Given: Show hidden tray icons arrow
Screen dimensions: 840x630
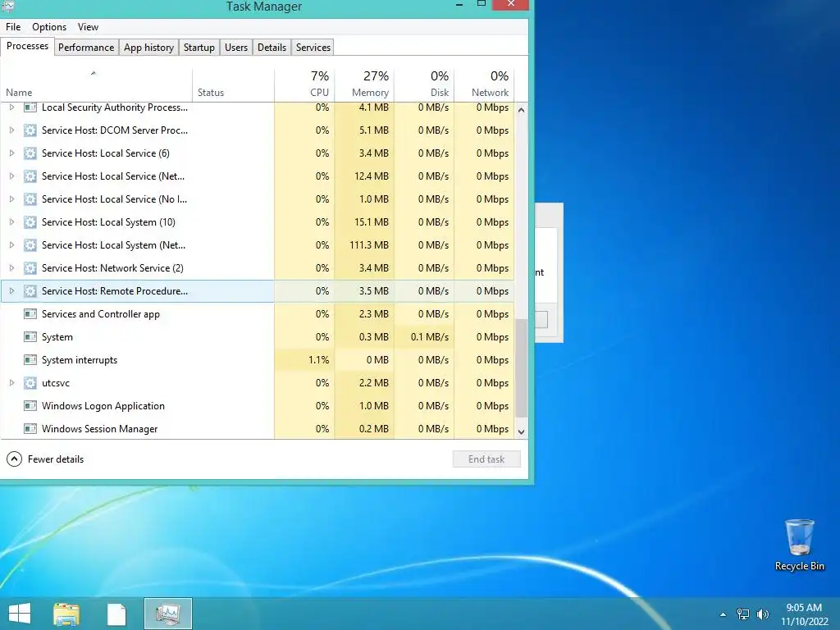Looking at the screenshot, I should (x=723, y=614).
